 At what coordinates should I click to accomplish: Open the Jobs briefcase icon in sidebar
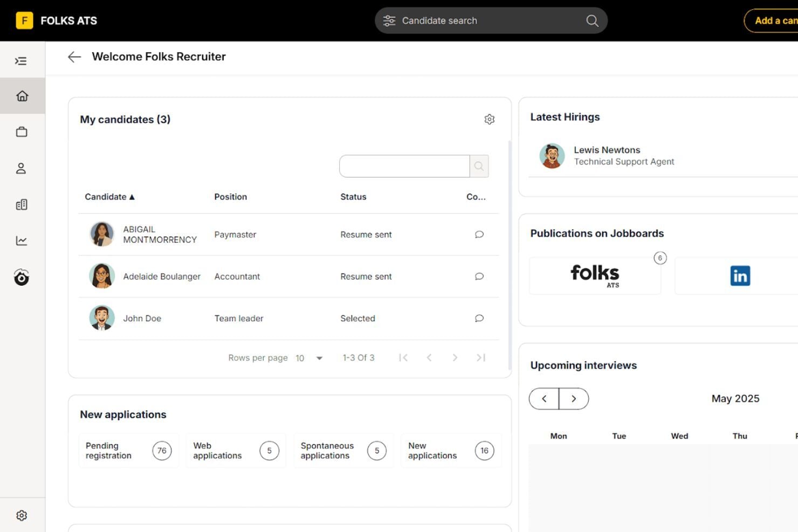(x=22, y=132)
